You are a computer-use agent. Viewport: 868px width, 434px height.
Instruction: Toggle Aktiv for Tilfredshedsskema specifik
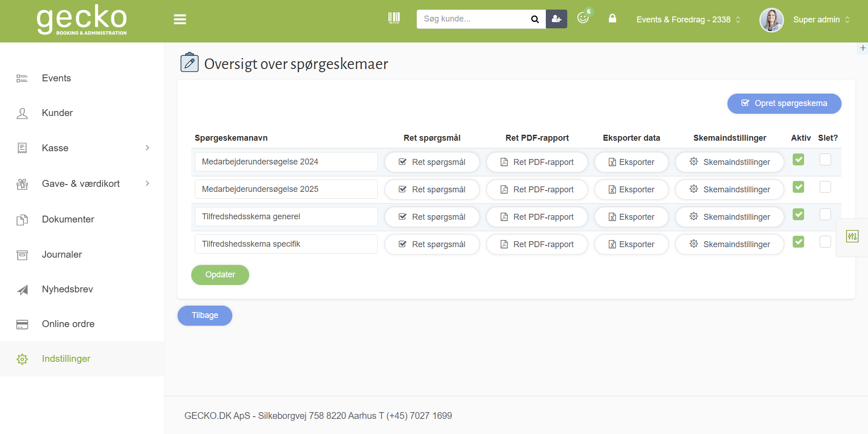[798, 242]
